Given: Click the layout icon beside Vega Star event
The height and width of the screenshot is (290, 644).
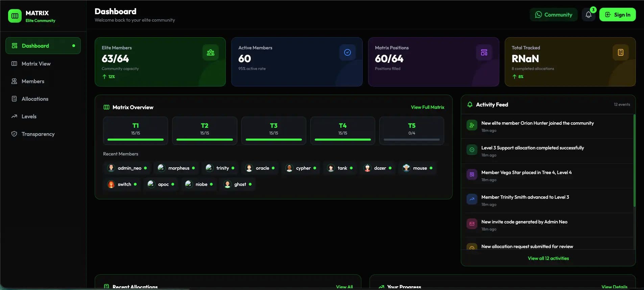Looking at the screenshot, I should pos(472,174).
